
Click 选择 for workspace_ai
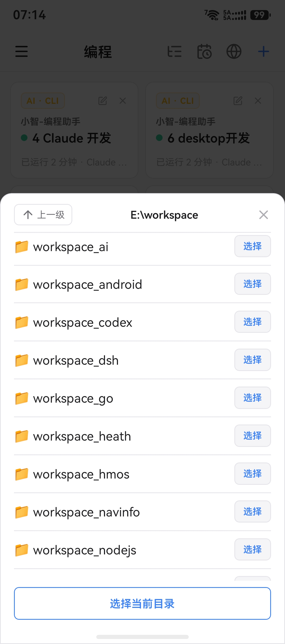click(x=253, y=246)
